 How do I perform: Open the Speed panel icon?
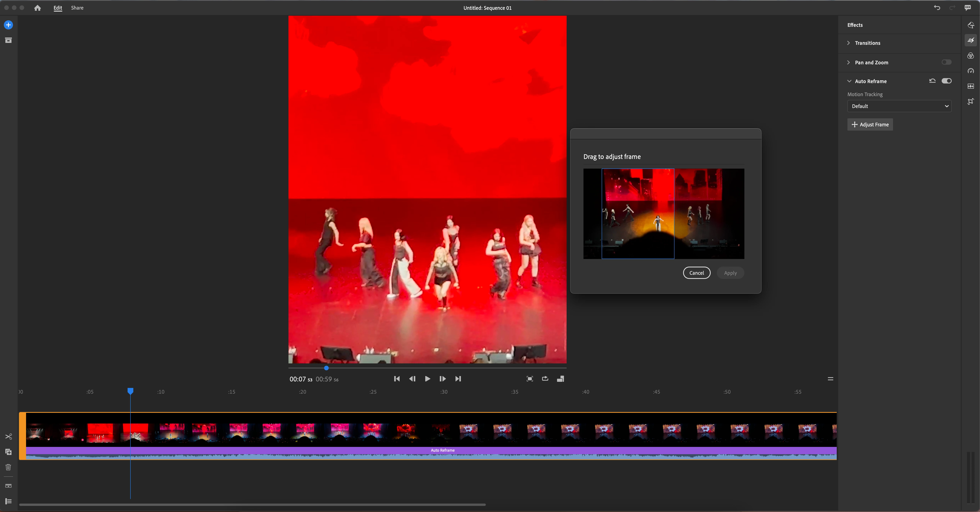970,71
